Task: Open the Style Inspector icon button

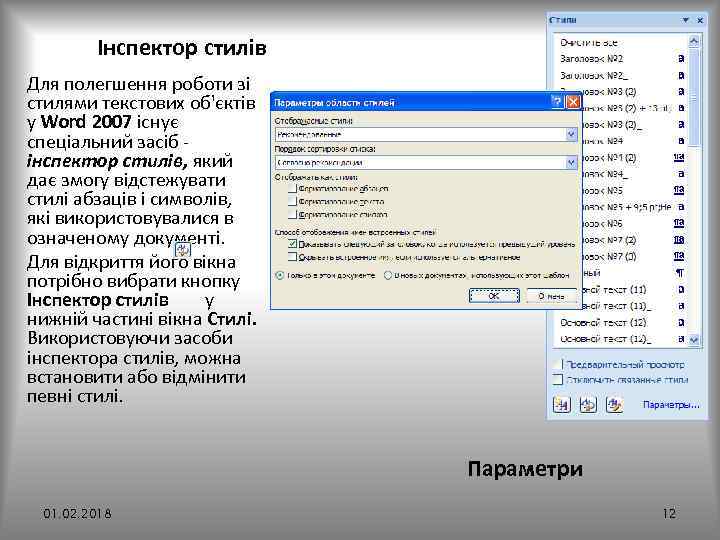Action: click(x=588, y=405)
